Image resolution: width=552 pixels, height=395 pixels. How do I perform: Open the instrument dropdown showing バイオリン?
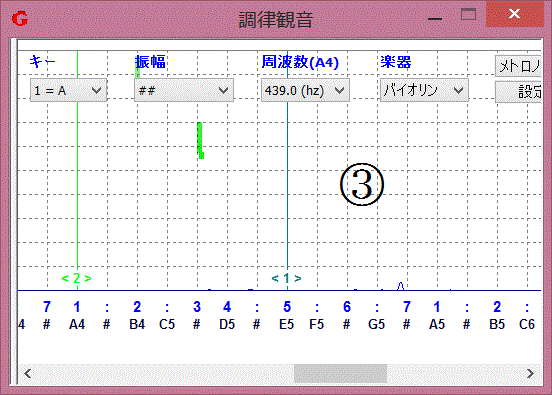pyautogui.click(x=424, y=90)
